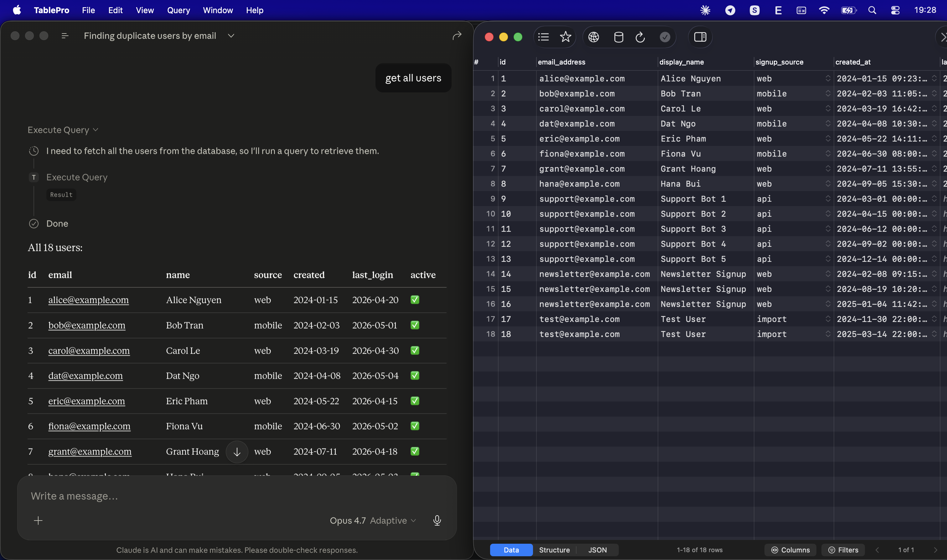The image size is (947, 560).
Task: Click the active checkmark for carol row
Action: tap(415, 350)
